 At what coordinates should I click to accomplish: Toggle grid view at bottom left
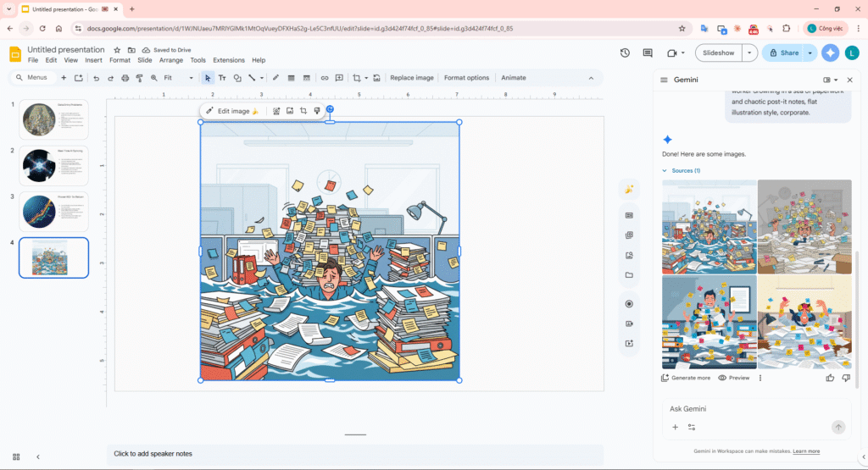point(16,456)
